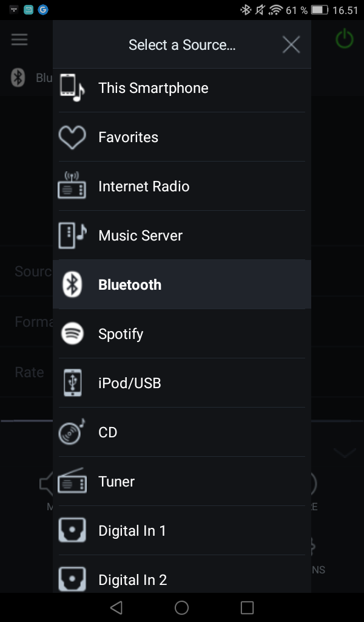Image resolution: width=364 pixels, height=622 pixels.
Task: Tap the Favorites heart icon
Action: tap(72, 137)
